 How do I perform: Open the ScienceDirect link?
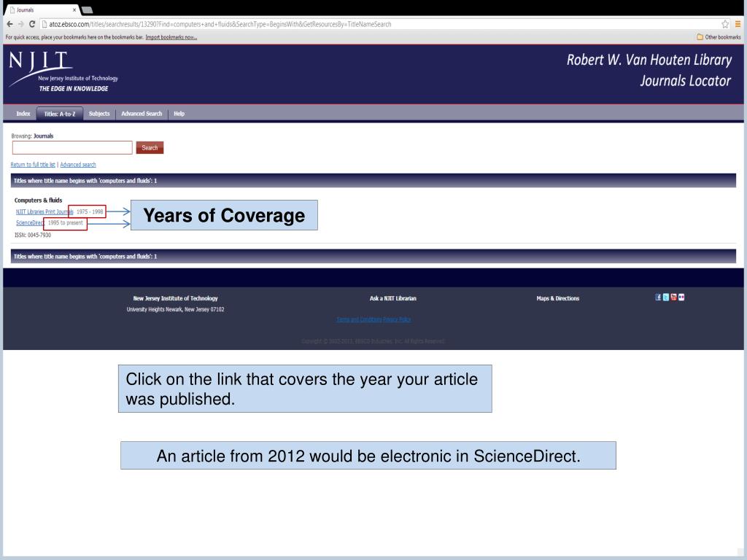(29, 223)
